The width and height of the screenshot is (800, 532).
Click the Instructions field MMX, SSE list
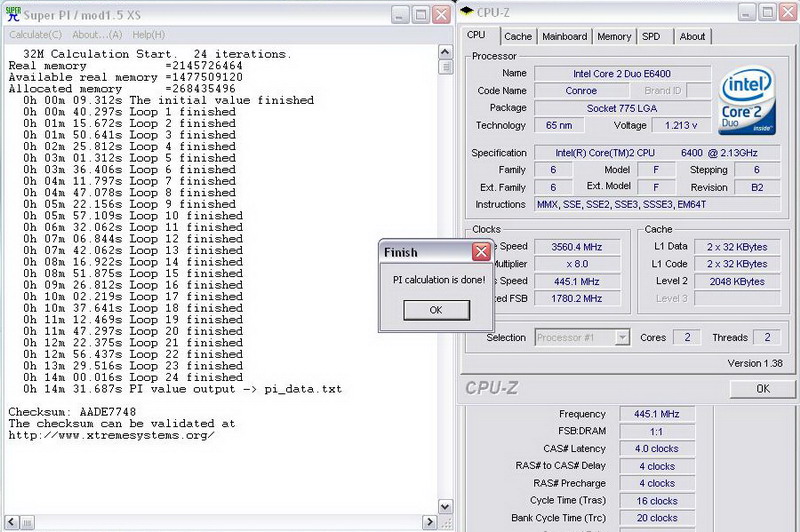pos(657,204)
